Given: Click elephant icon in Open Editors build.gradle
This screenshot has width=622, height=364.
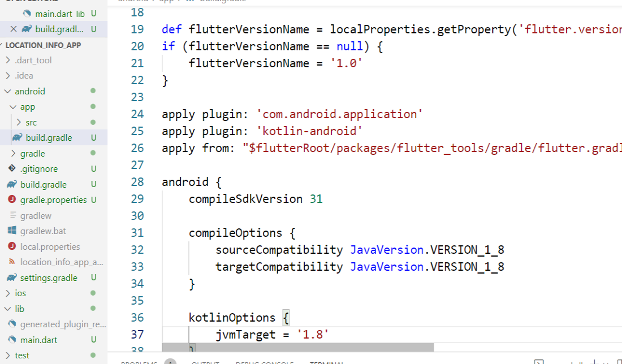Looking at the screenshot, I should [x=27, y=29].
